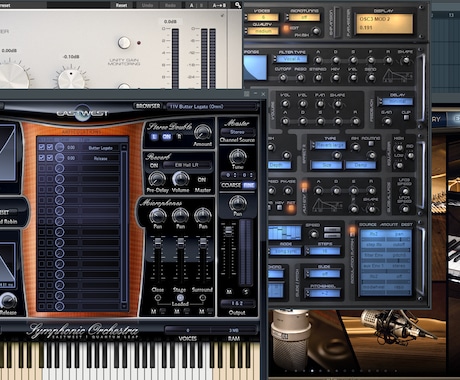
Task: Open synth Quality dropdown showing medium
Action: tap(262, 31)
